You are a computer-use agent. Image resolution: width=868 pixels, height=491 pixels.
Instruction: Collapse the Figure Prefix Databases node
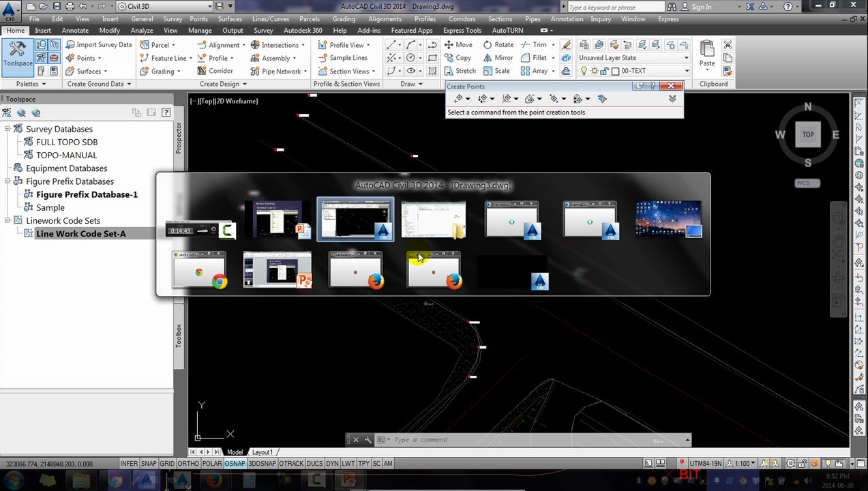point(8,181)
